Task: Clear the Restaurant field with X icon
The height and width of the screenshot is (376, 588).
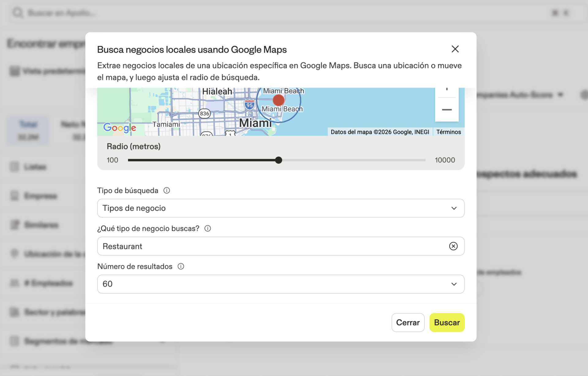Action: pos(453,246)
